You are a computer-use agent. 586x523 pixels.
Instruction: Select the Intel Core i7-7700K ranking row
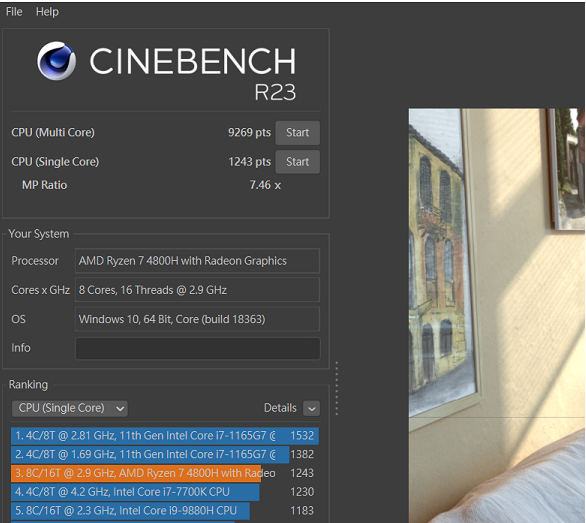click(x=165, y=492)
